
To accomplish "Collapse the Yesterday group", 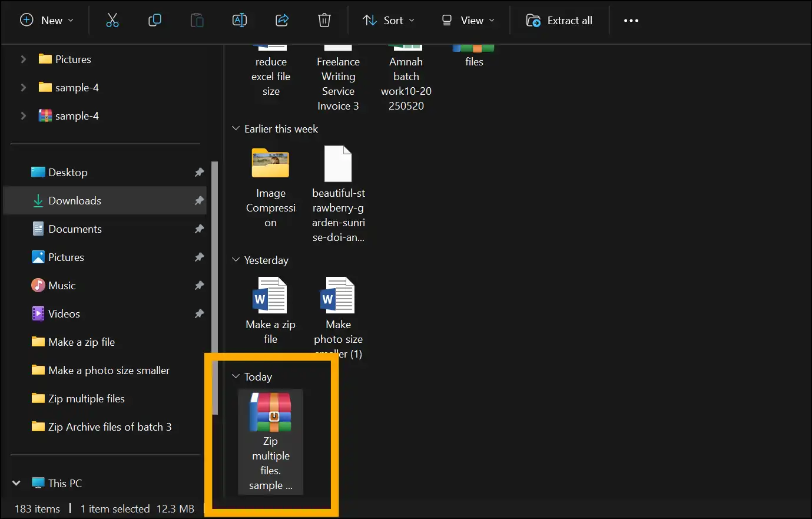I will 236,260.
